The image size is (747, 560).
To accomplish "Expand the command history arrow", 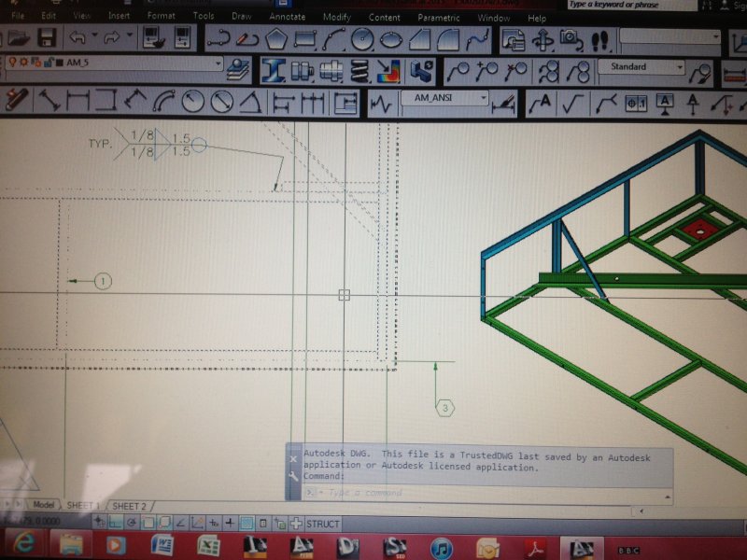I will [x=667, y=497].
